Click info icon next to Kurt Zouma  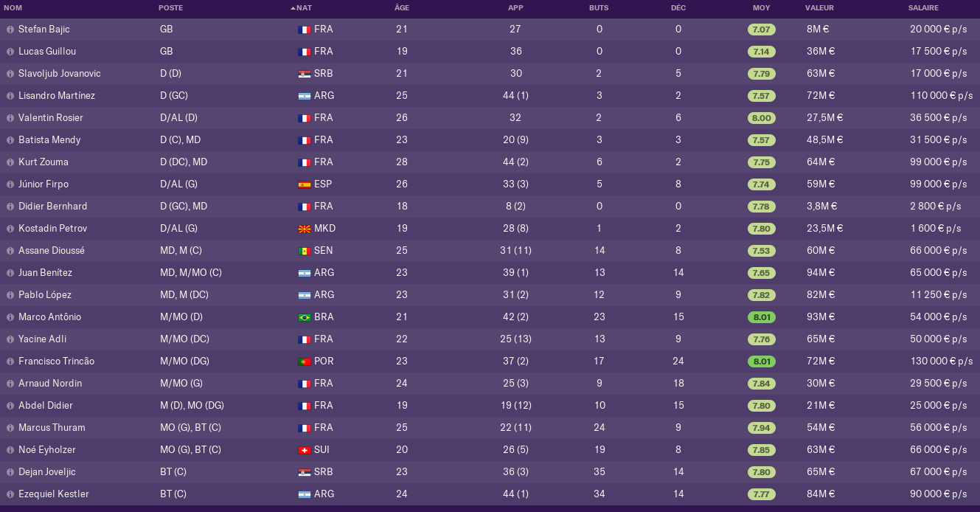tap(10, 162)
